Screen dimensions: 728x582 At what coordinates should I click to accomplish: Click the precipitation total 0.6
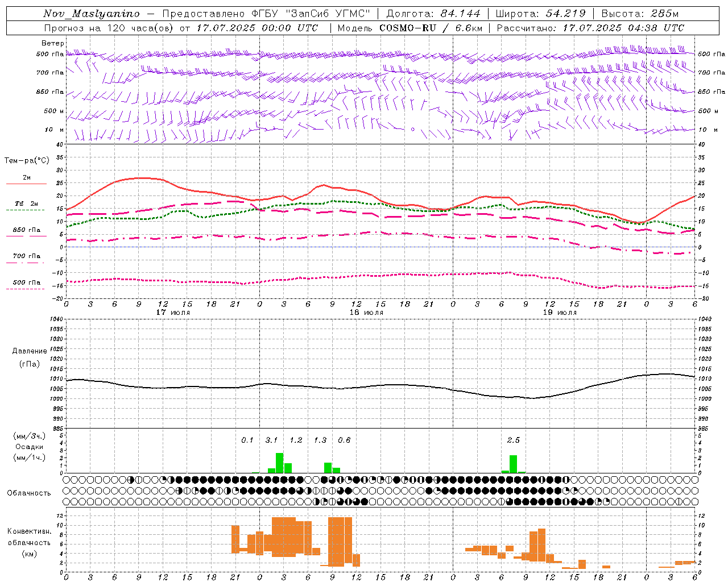pos(344,440)
